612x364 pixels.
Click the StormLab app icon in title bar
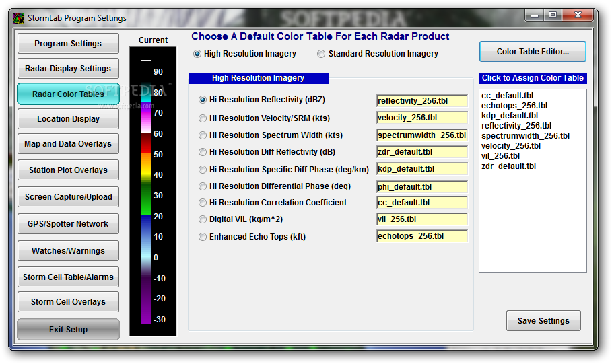pyautogui.click(x=19, y=18)
